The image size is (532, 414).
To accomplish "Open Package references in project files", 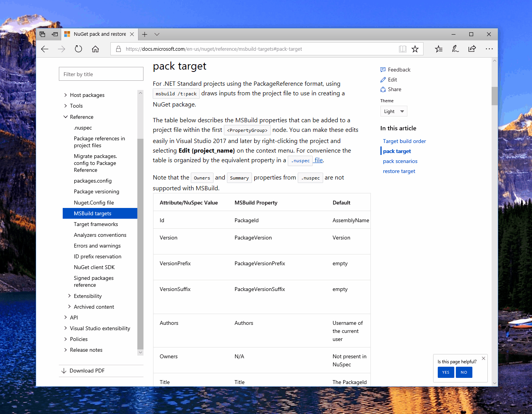I will click(x=99, y=142).
